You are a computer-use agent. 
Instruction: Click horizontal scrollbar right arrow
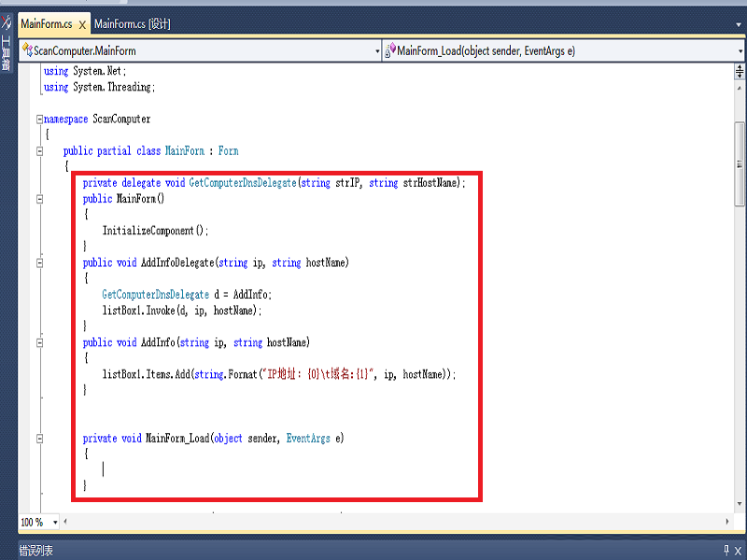pos(727,522)
